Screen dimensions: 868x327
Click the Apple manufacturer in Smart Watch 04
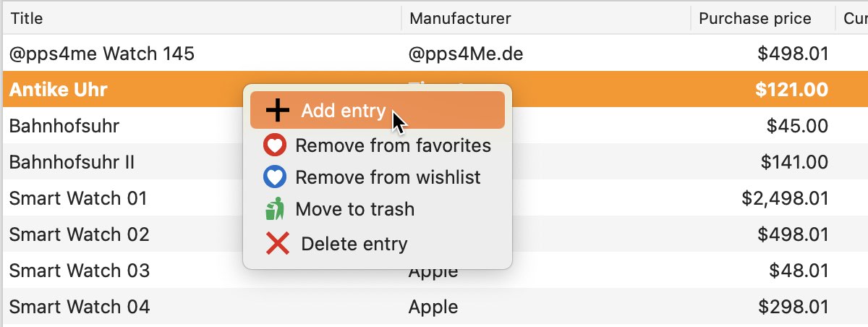tap(433, 307)
